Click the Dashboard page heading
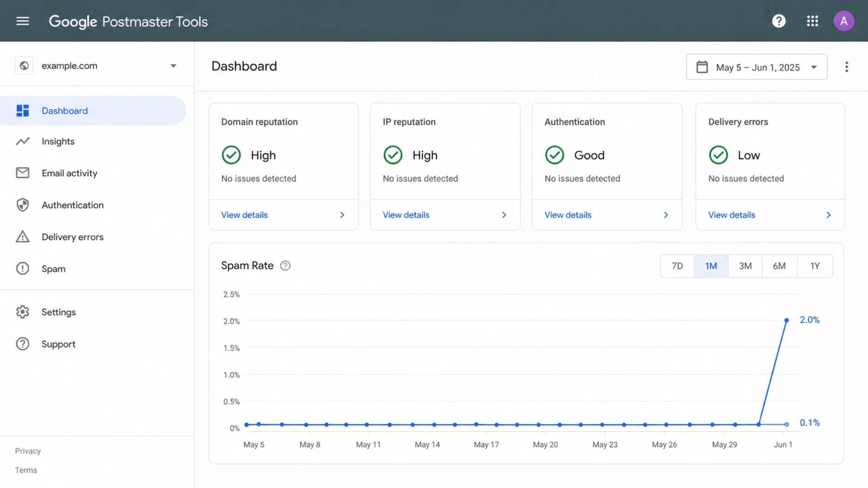This screenshot has width=868, height=488. [244, 66]
